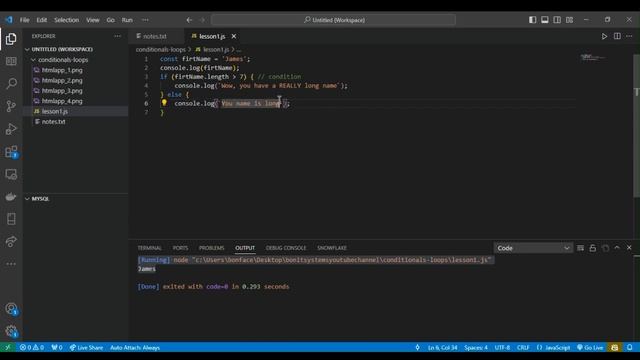Viewport: 640px width, 360px height.
Task: Open Live Share view in activity bar
Action: tap(11, 242)
